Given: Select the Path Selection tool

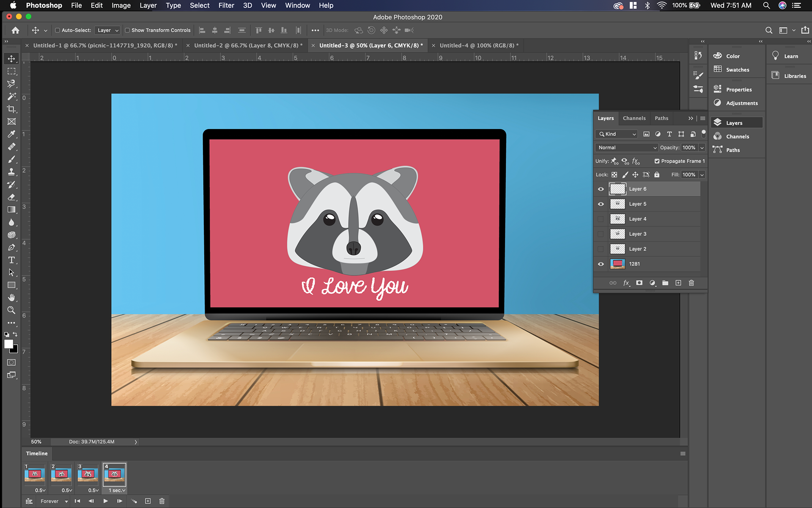Looking at the screenshot, I should tap(11, 273).
